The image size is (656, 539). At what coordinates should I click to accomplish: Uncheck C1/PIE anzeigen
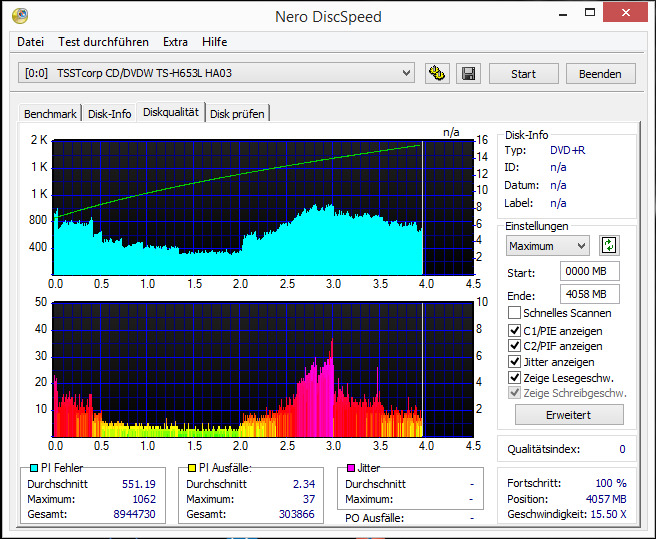point(514,331)
